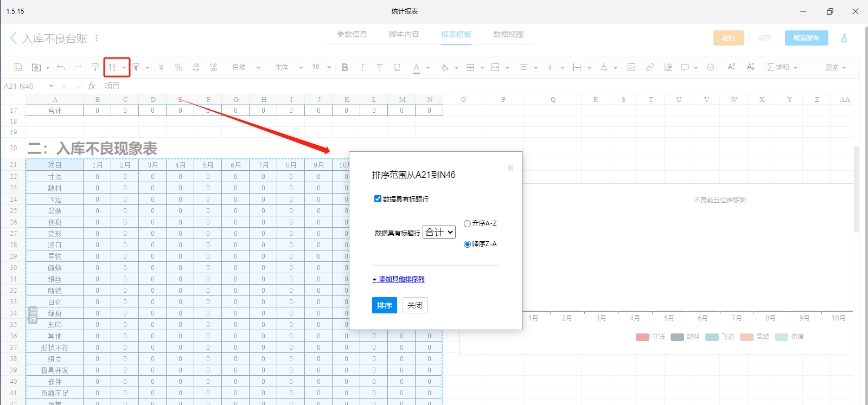Open the three-dot menu beside 入库不良台账
Viewport: 868px width, 405px height.
click(x=97, y=38)
